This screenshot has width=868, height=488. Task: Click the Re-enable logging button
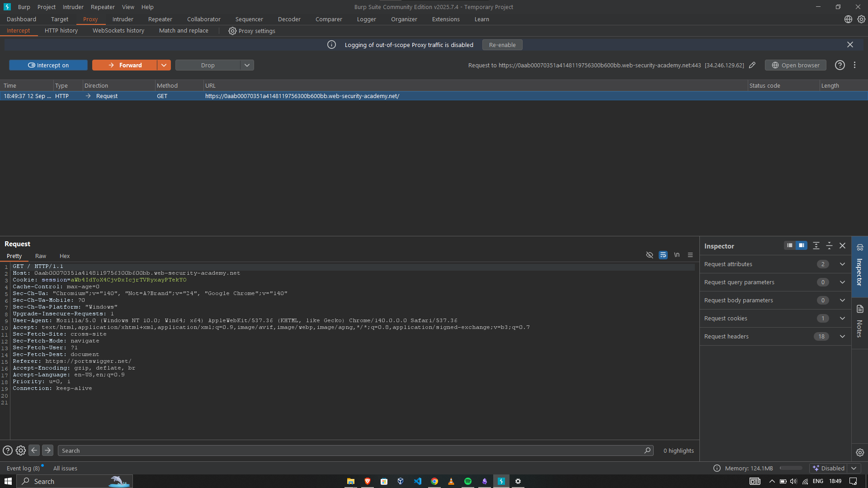coord(502,45)
